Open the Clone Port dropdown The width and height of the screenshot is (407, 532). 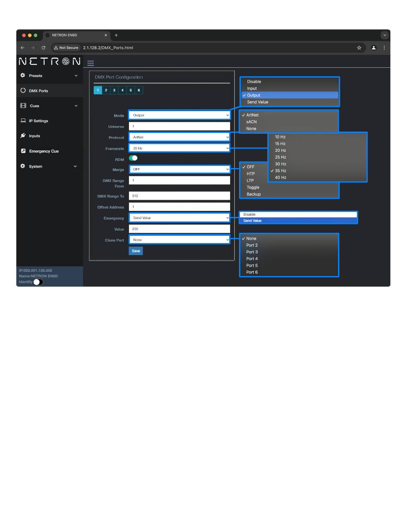pyautogui.click(x=180, y=240)
